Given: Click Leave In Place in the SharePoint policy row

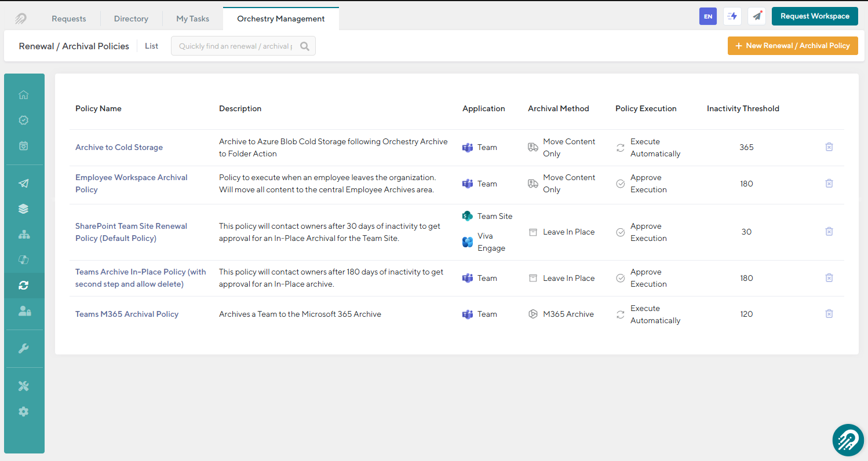Looking at the screenshot, I should (x=569, y=232).
